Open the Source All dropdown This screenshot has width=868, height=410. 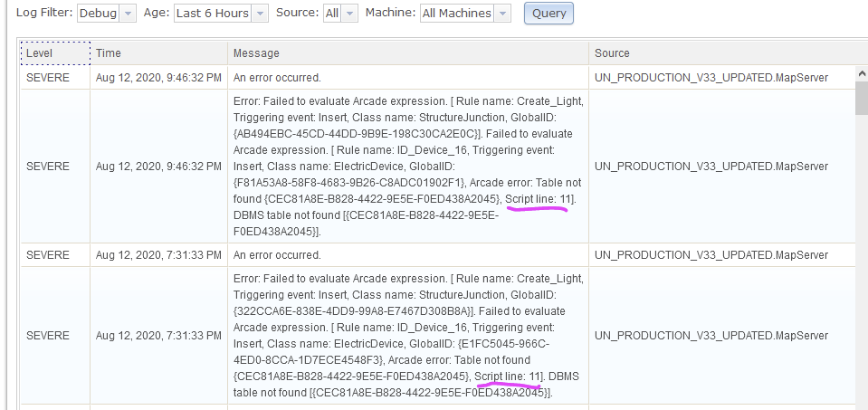pos(340,14)
